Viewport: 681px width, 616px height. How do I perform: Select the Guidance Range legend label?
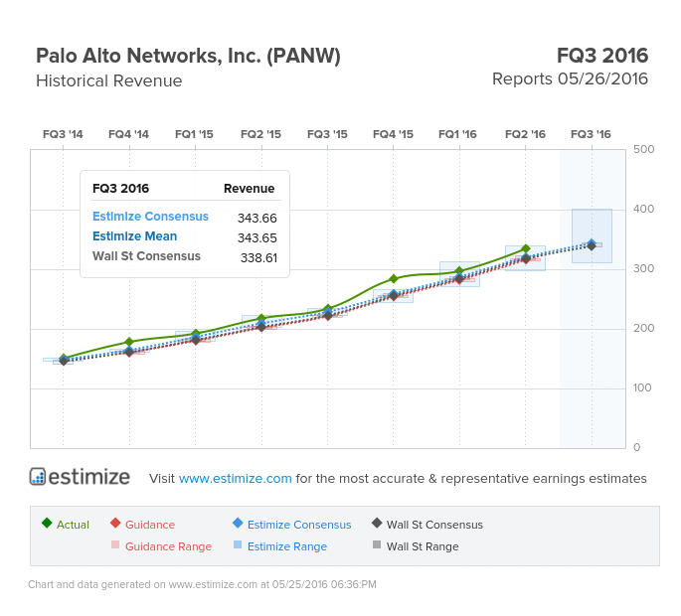point(169,546)
